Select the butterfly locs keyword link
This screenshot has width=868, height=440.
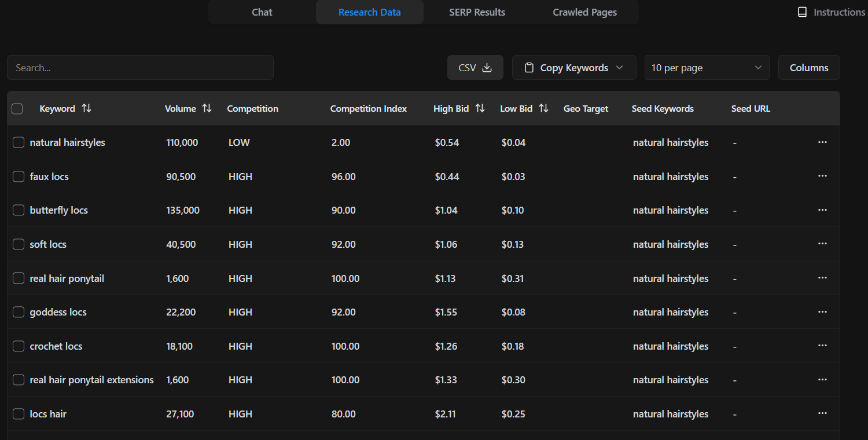[59, 210]
